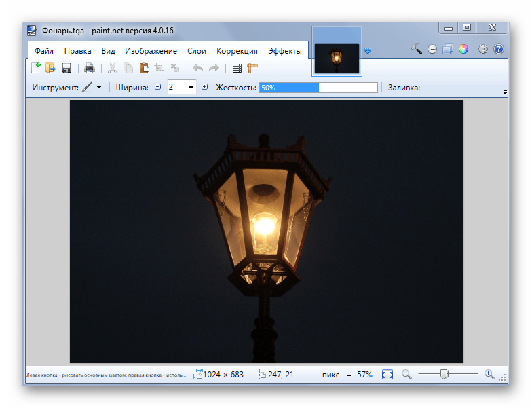532x408 pixels.
Task: Toggle the History window clock icon
Action: tap(432, 49)
